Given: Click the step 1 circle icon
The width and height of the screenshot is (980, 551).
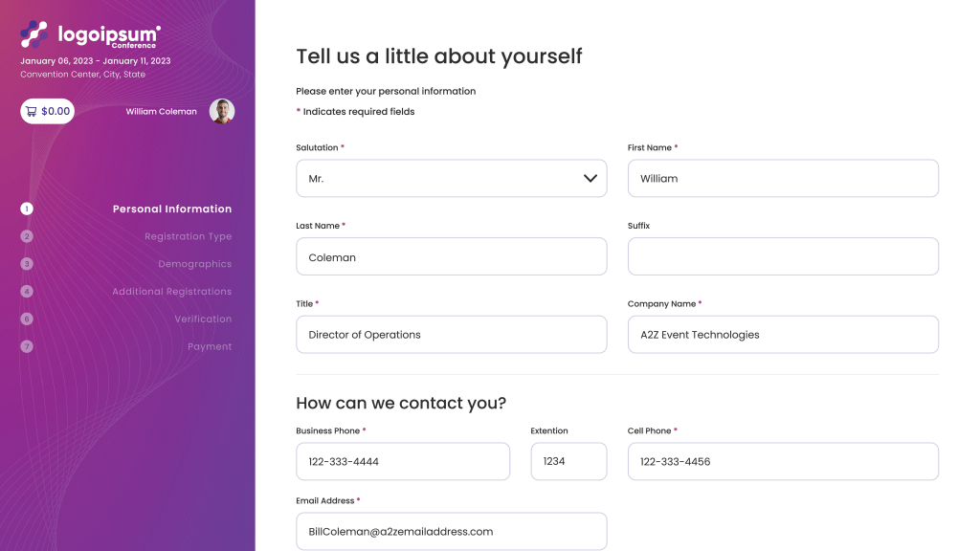Looking at the screenshot, I should click(27, 209).
